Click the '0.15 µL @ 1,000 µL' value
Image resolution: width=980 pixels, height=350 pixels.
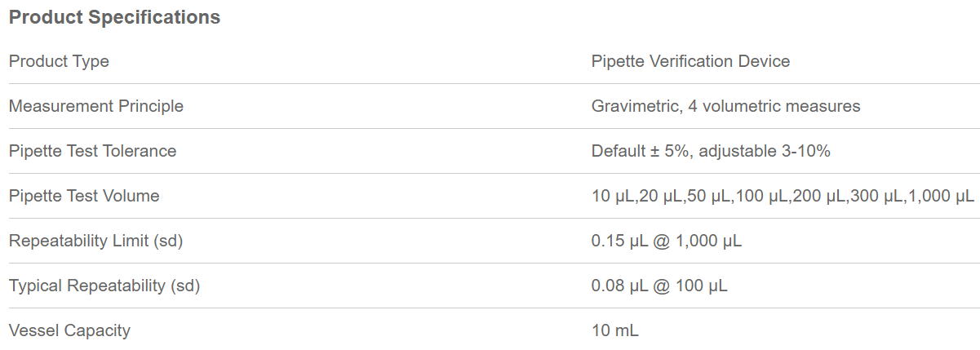coord(666,241)
